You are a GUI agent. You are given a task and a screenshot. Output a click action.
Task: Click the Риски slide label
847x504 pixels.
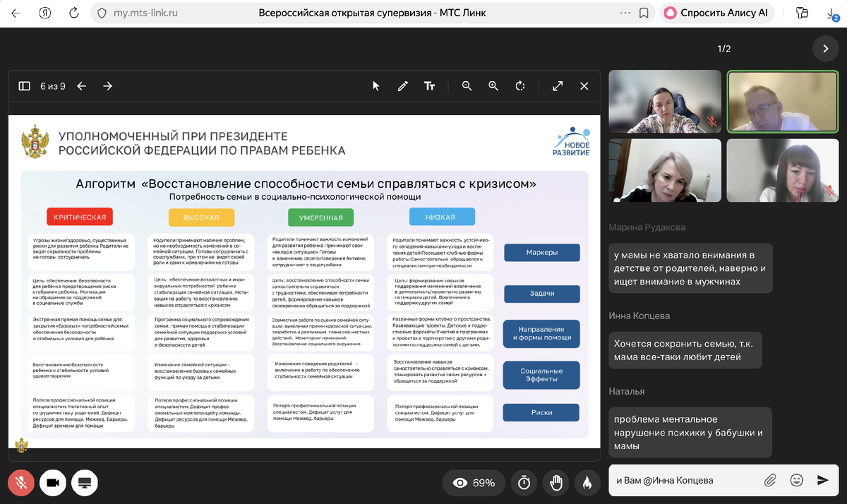click(542, 412)
